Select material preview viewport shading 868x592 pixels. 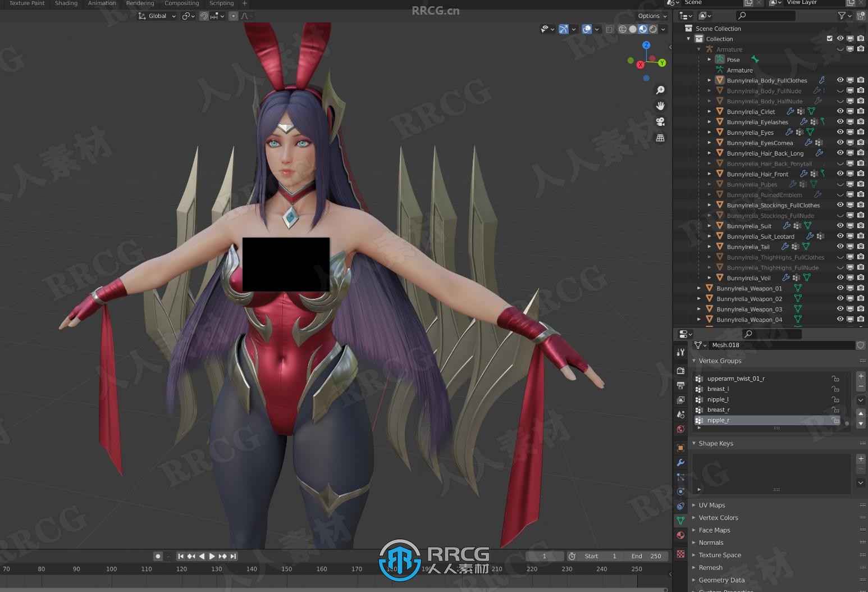643,29
